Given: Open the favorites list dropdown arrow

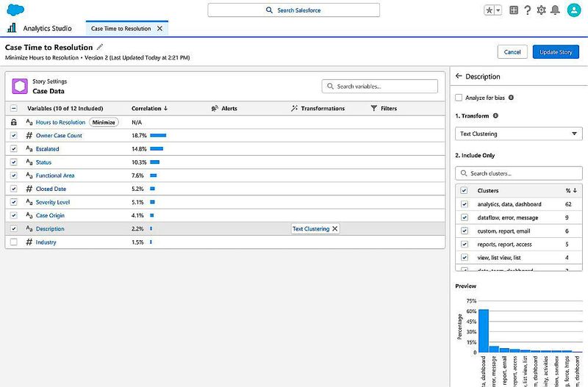Looking at the screenshot, I should point(498,10).
